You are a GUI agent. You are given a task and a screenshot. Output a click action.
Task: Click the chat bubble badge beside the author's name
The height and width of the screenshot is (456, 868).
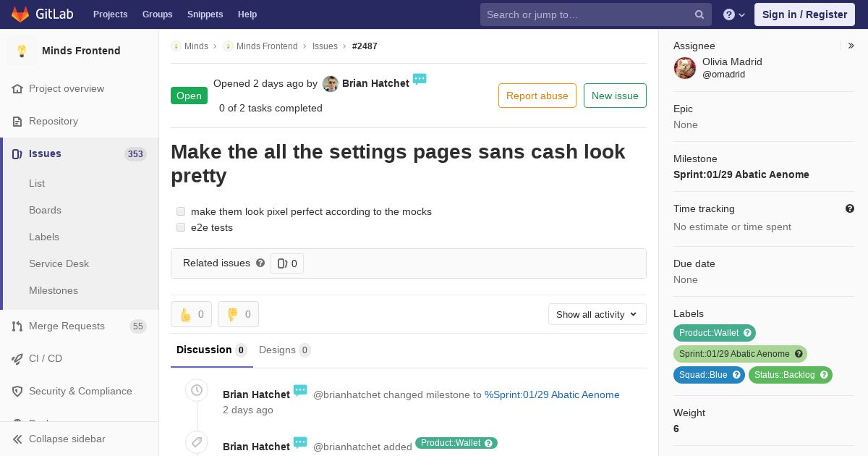pos(420,79)
